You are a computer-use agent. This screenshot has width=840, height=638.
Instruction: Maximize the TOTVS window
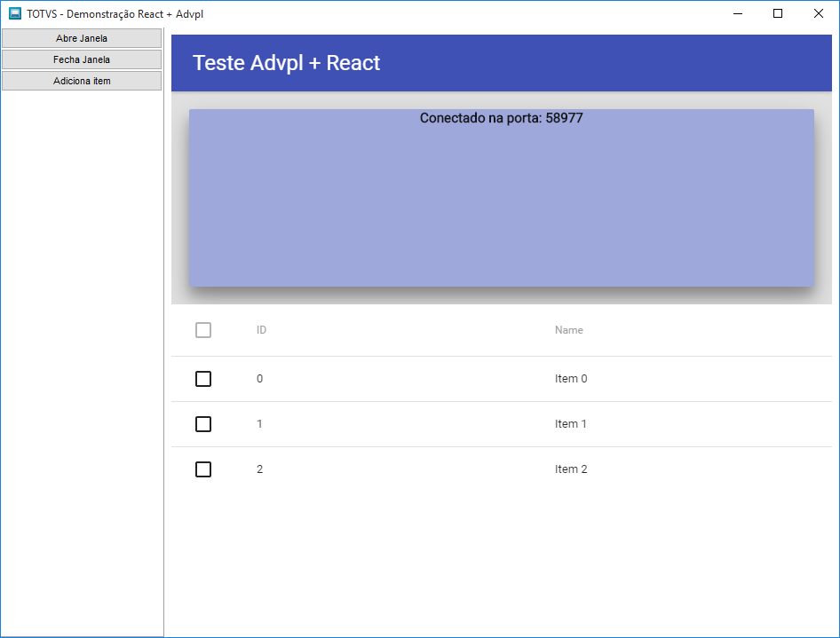click(778, 14)
